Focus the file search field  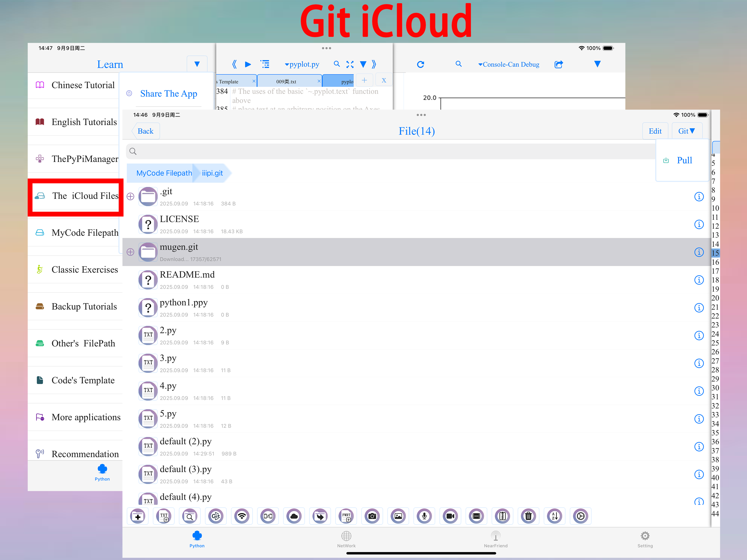click(391, 151)
